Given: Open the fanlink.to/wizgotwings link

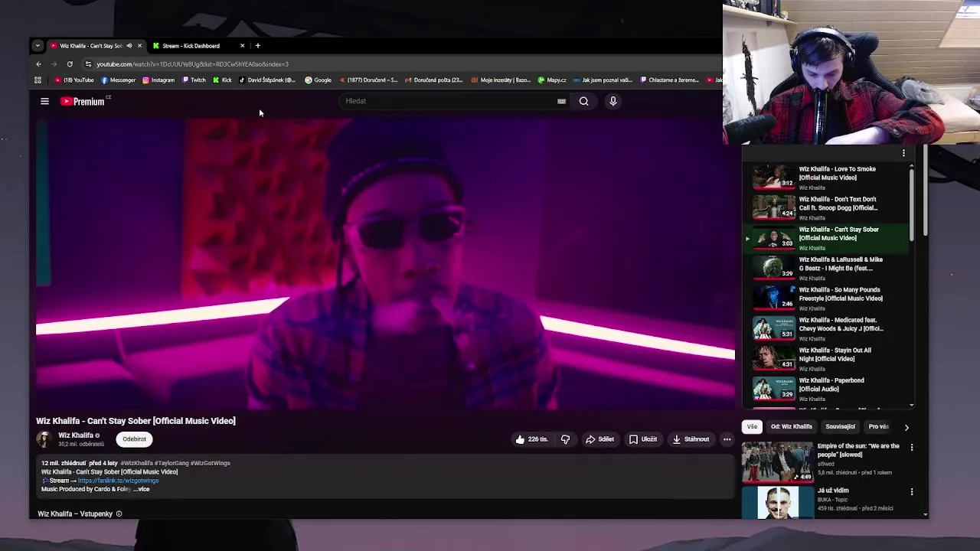Looking at the screenshot, I should (x=118, y=481).
